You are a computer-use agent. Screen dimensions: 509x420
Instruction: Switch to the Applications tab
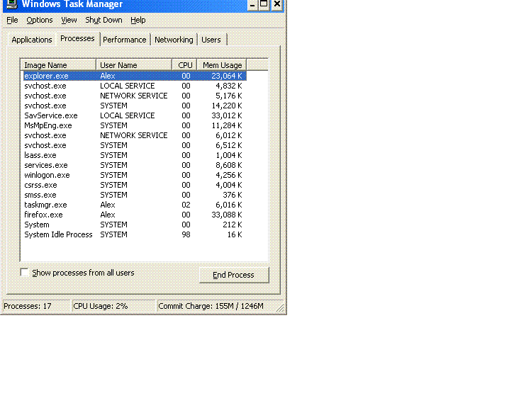(31, 40)
